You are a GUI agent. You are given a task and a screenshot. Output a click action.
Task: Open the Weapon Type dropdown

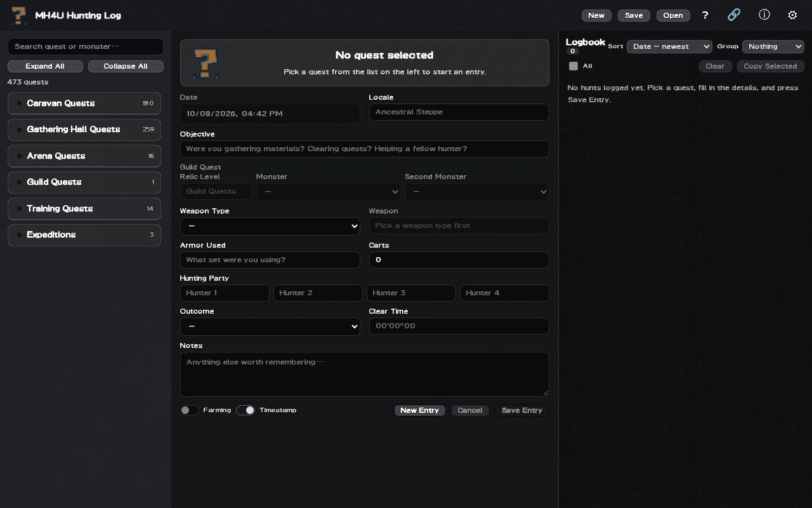[270, 226]
